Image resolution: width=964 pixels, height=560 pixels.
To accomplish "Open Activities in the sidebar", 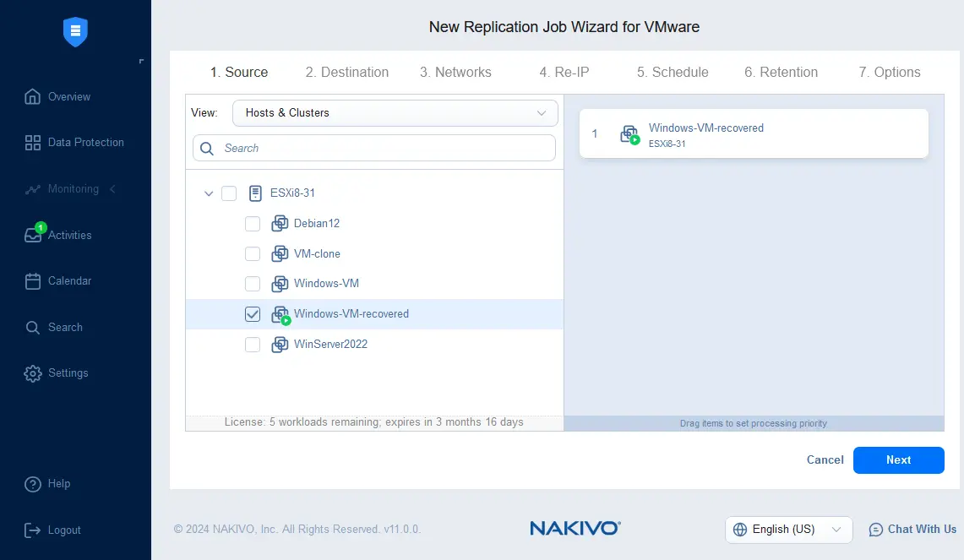I will [69, 235].
